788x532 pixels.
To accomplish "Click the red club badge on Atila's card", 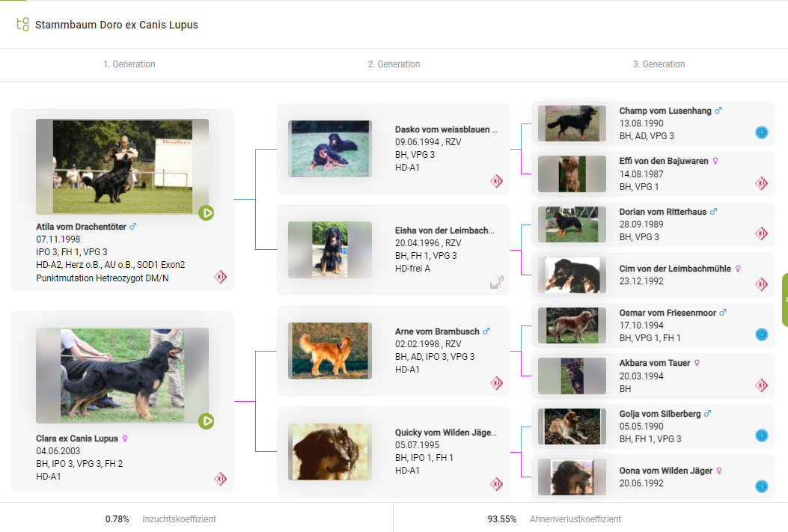I will click(x=221, y=277).
